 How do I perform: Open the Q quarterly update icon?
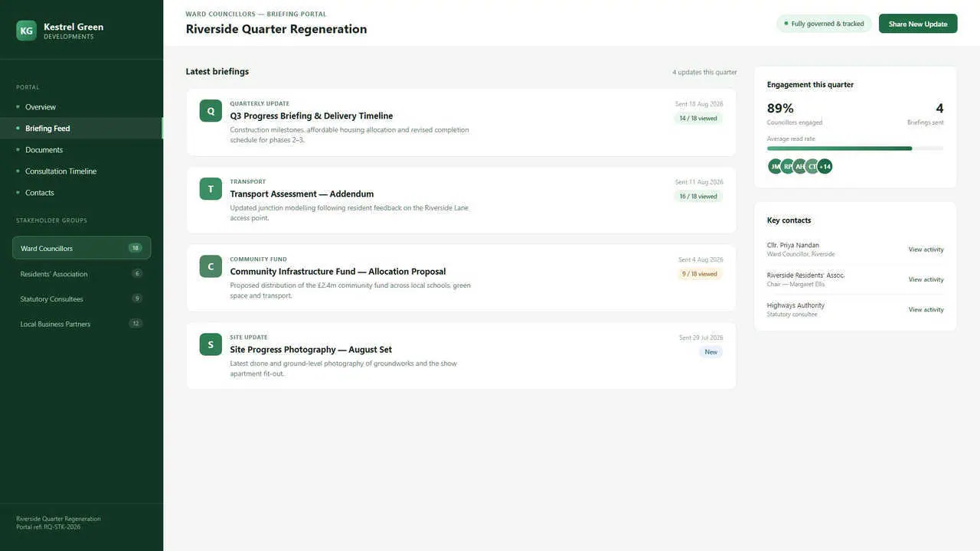tap(211, 111)
